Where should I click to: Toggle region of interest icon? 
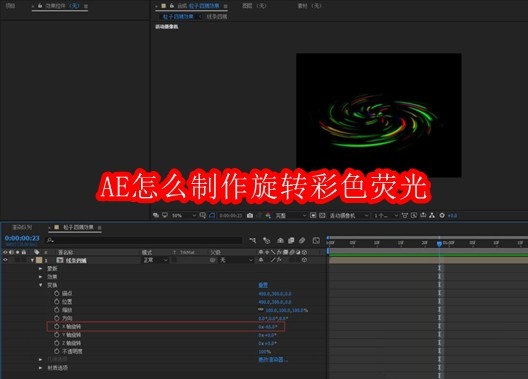coord(313,215)
